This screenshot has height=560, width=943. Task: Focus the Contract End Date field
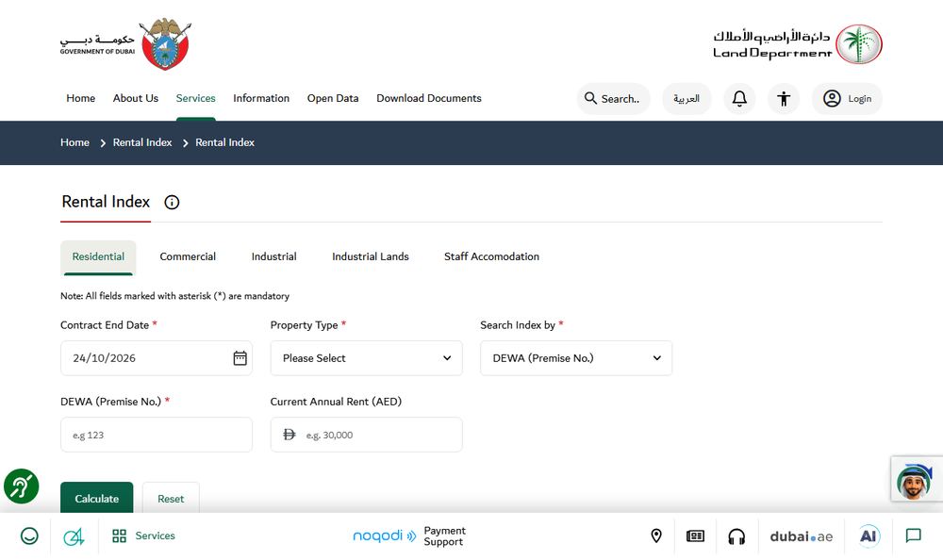(x=157, y=358)
